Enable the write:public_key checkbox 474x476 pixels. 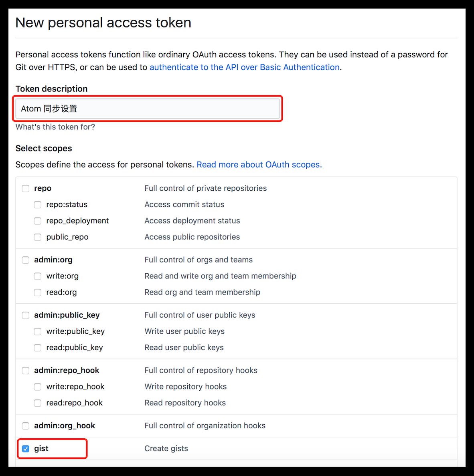pos(37,331)
